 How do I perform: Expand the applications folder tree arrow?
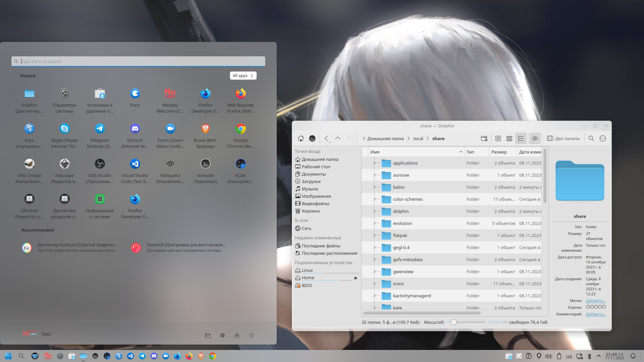point(374,163)
